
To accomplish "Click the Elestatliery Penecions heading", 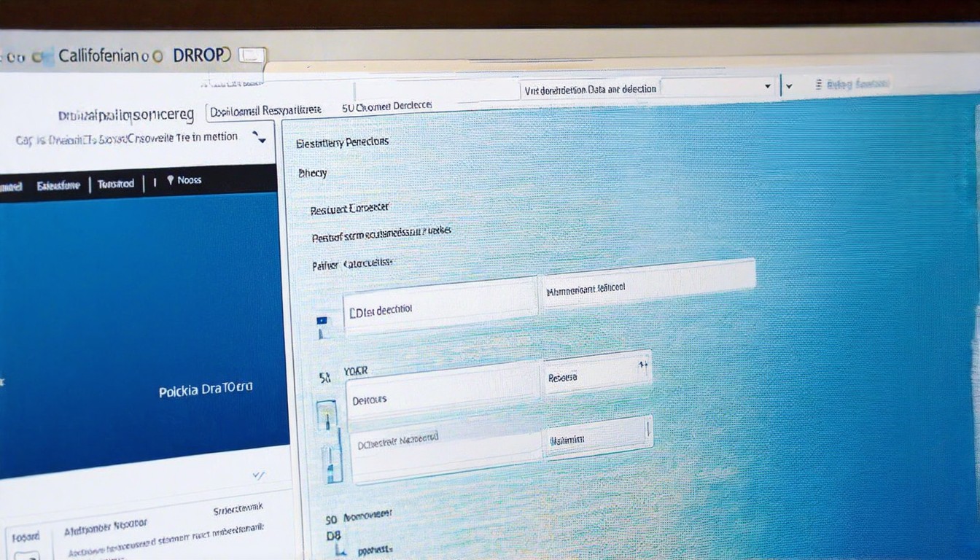I will coord(342,143).
